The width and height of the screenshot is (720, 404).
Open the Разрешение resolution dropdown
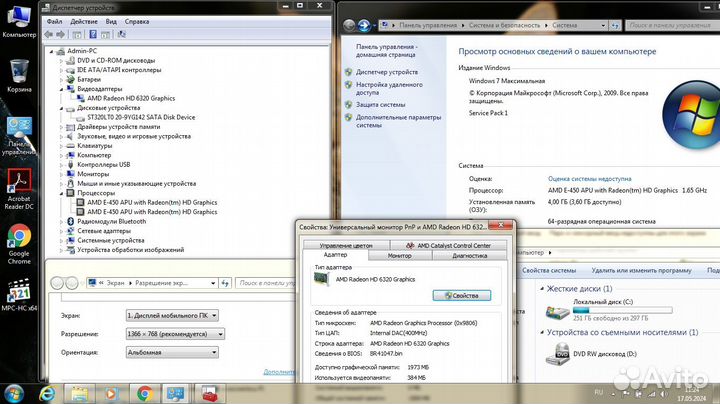[175, 334]
